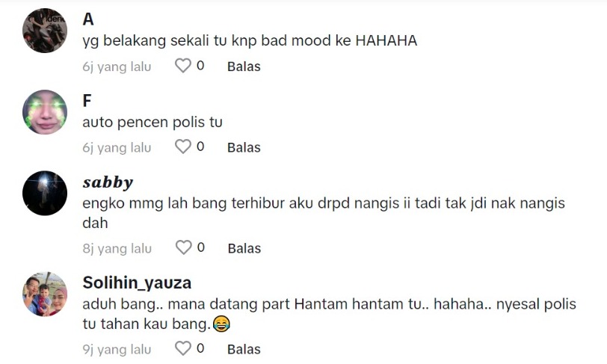
Task: Like A's comment with the heart icon
Action: [183, 67]
